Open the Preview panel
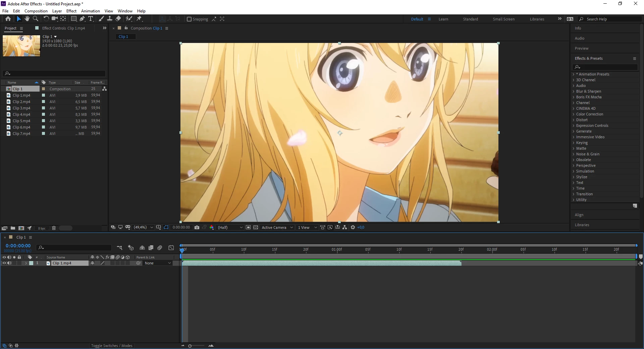 [x=581, y=48]
